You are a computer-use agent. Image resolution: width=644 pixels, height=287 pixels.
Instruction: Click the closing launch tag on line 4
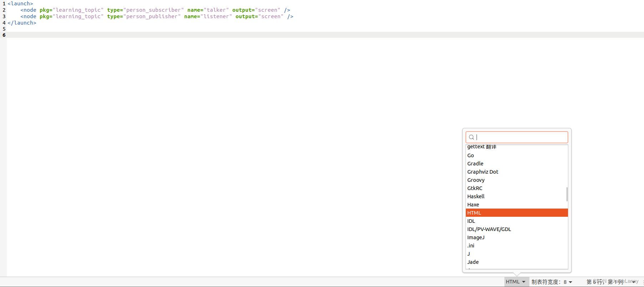click(x=22, y=23)
